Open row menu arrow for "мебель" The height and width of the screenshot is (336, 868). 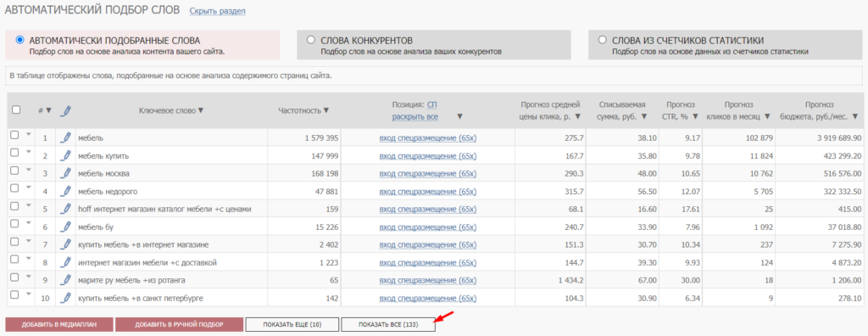pos(28,133)
